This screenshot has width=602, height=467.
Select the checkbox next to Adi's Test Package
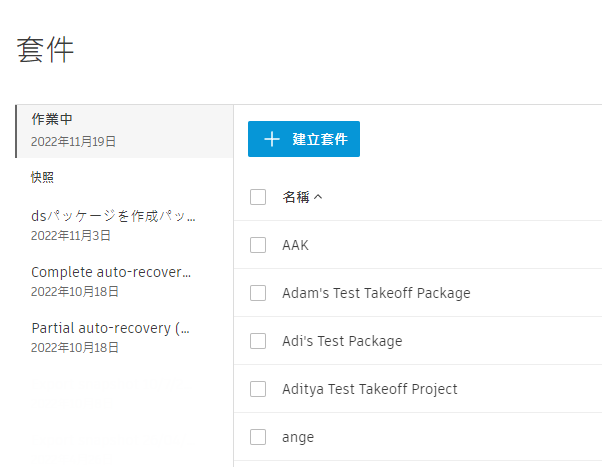[x=258, y=341]
